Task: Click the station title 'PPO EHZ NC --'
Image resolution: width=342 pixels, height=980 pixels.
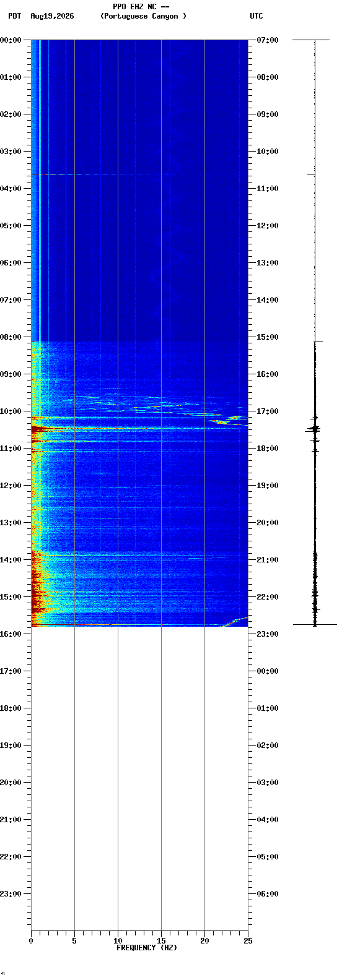Action: 141,7
